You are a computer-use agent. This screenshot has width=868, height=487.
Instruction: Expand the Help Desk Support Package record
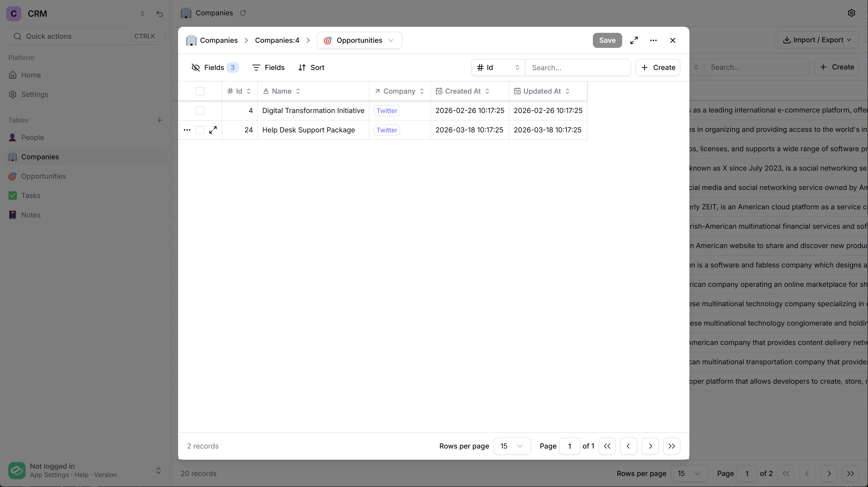click(x=213, y=130)
